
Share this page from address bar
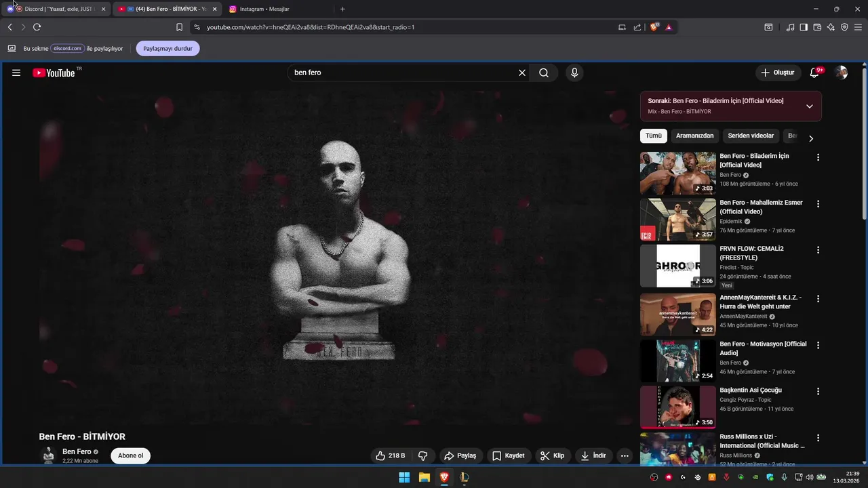tap(637, 27)
